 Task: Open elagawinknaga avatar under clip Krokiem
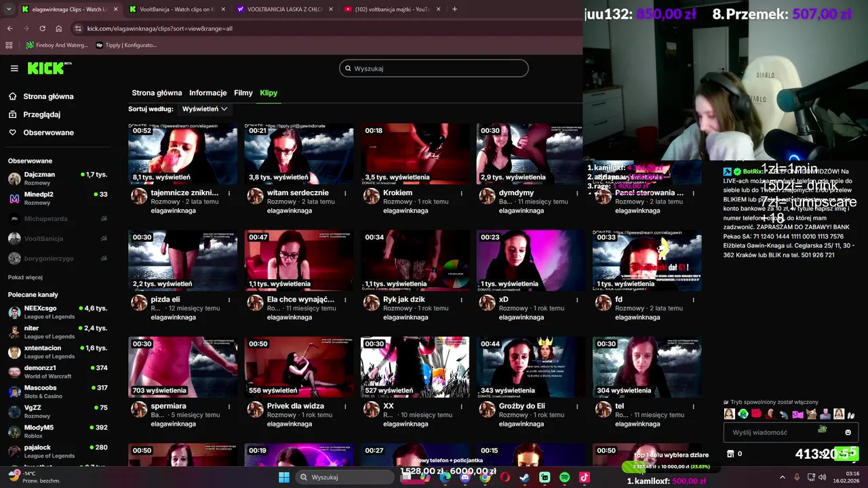[372, 197]
